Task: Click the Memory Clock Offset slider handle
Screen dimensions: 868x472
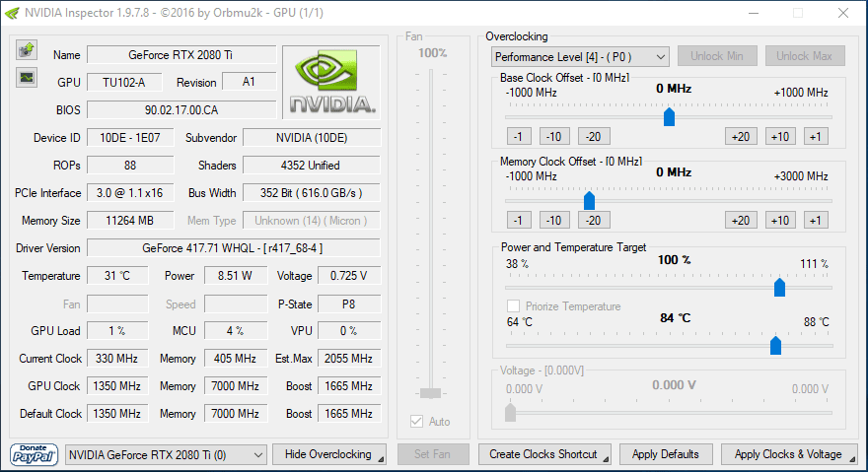Action: (x=589, y=200)
